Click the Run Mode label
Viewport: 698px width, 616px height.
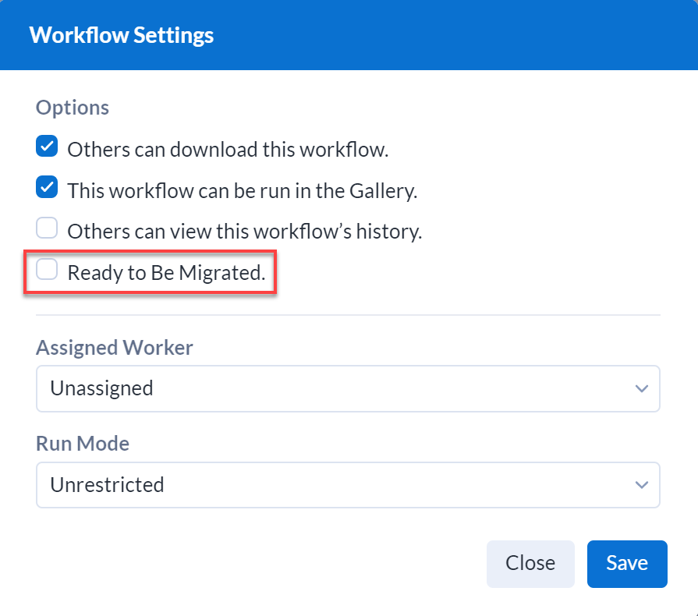point(82,444)
